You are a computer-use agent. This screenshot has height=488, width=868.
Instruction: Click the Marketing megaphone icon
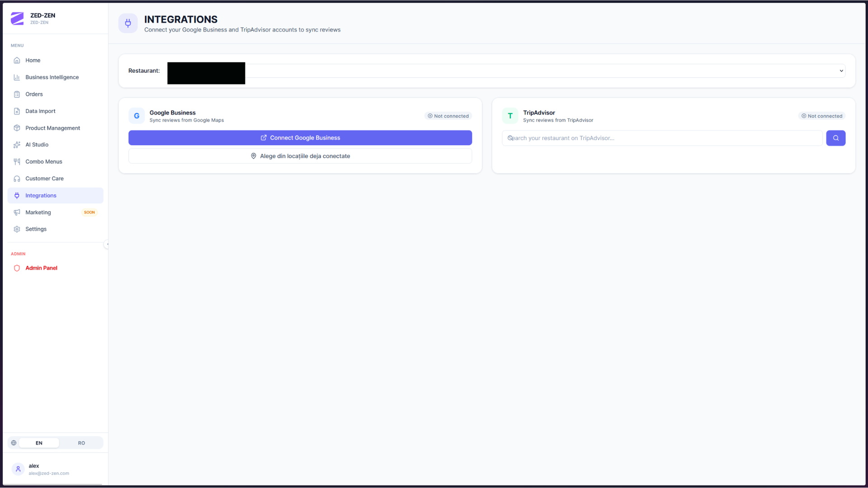click(x=17, y=212)
